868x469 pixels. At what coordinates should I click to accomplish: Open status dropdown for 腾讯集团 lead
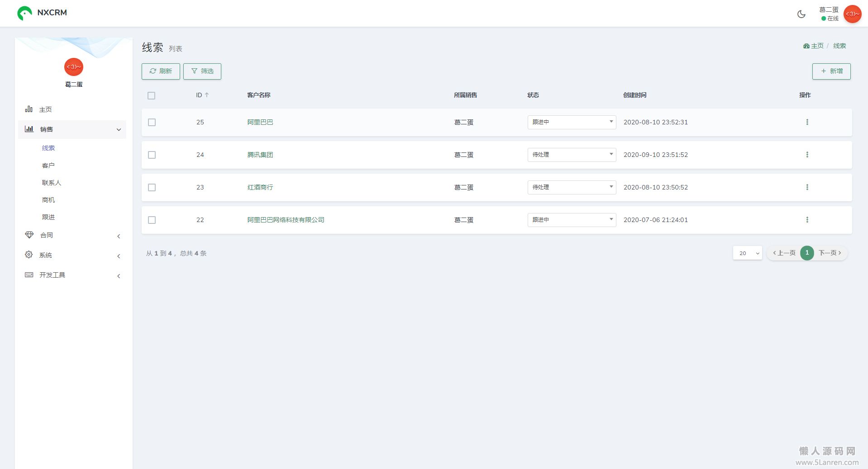572,155
